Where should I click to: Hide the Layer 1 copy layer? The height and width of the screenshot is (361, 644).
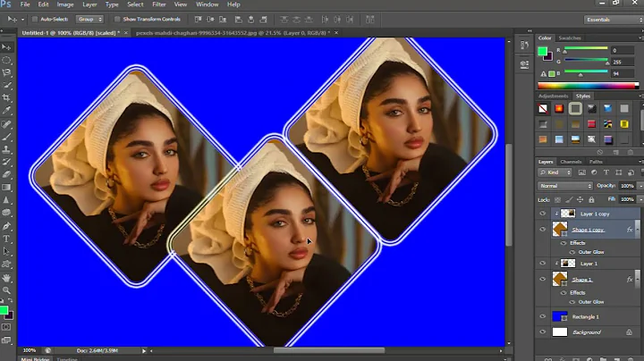pyautogui.click(x=543, y=214)
